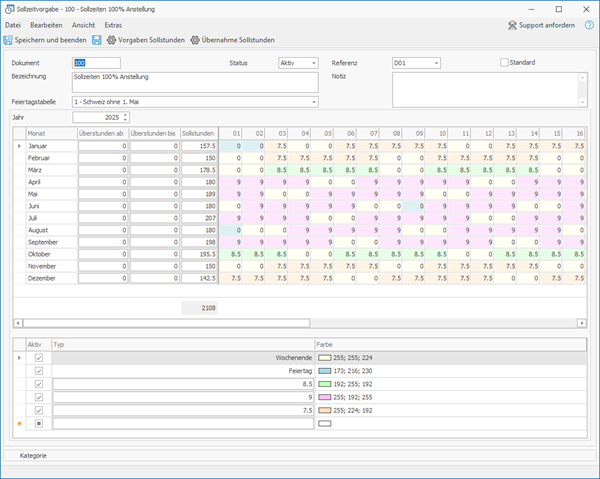Click Support anfordern link
Image resolution: width=600 pixels, height=479 pixels.
541,25
